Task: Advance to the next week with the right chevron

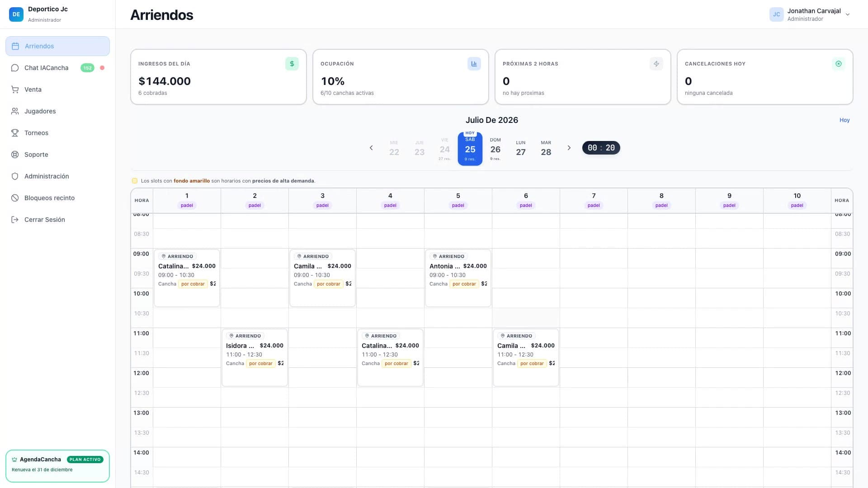Action: (569, 148)
